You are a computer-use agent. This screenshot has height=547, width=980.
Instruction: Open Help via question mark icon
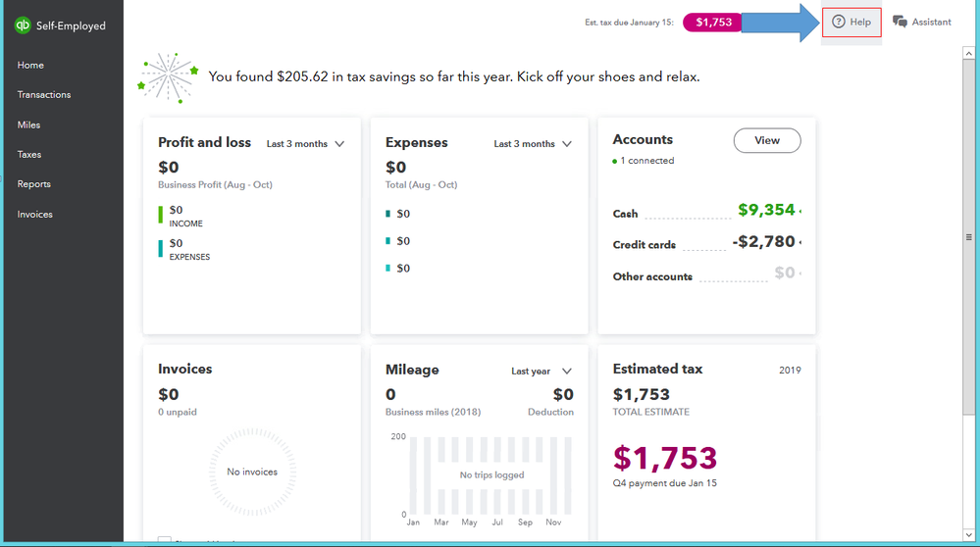(x=838, y=22)
